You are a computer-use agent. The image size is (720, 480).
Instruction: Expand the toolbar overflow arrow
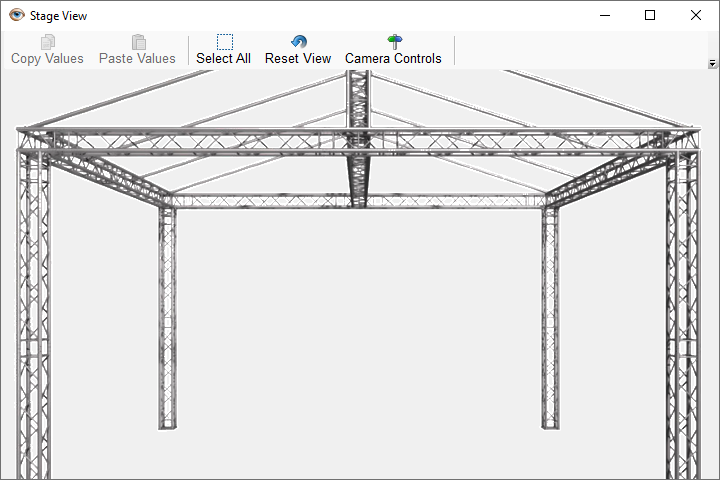[x=712, y=63]
